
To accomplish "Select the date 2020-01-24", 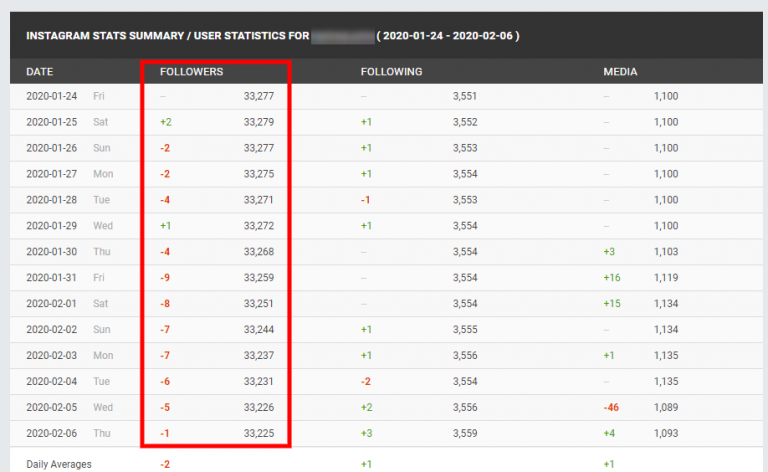I will [51, 96].
